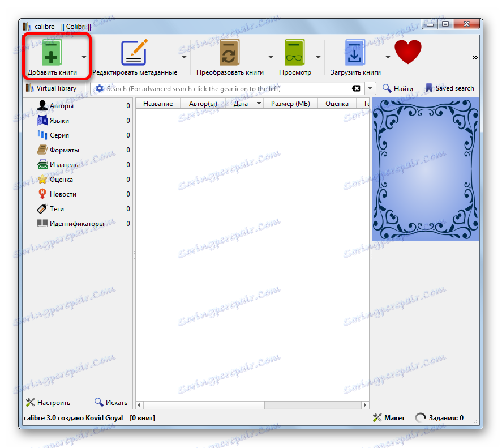
Task: Click the blue book cover placeholder
Action: click(425, 169)
